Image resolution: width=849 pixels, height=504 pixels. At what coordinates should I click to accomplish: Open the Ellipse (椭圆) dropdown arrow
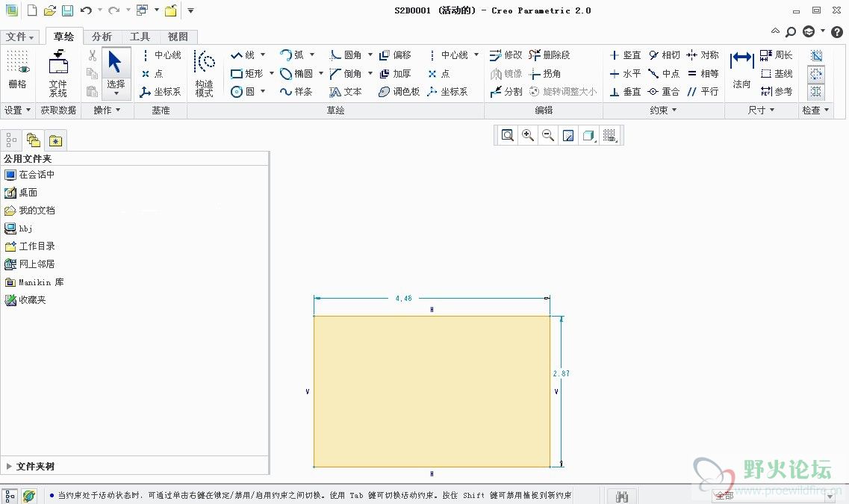(321, 73)
